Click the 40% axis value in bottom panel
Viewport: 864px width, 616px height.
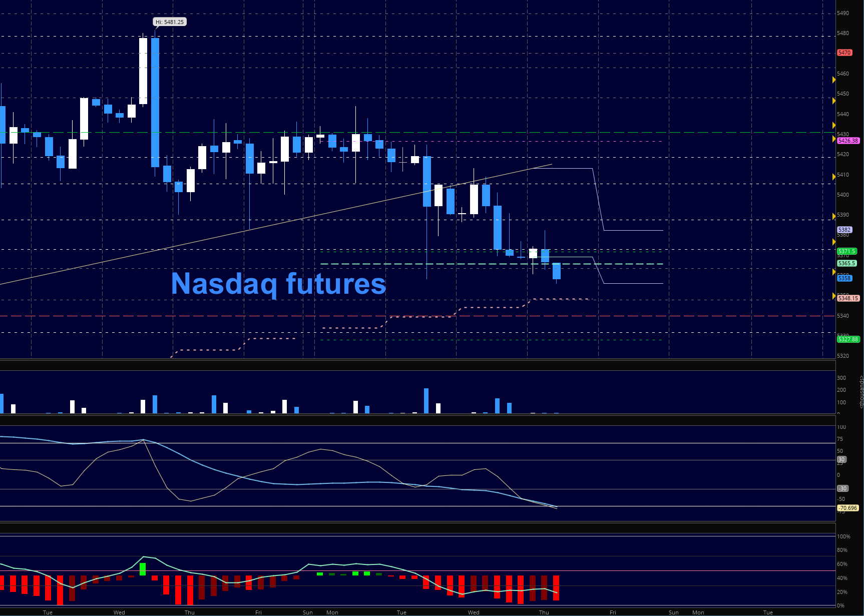click(842, 578)
